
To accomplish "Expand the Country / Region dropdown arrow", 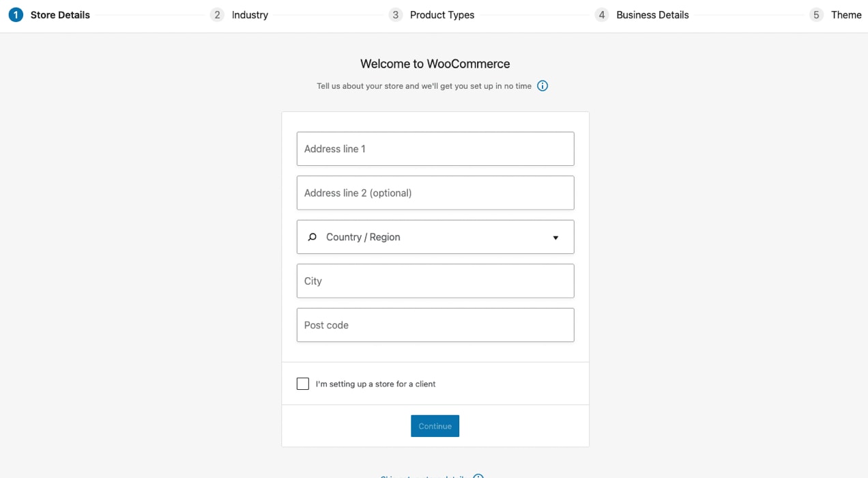I will coord(555,238).
